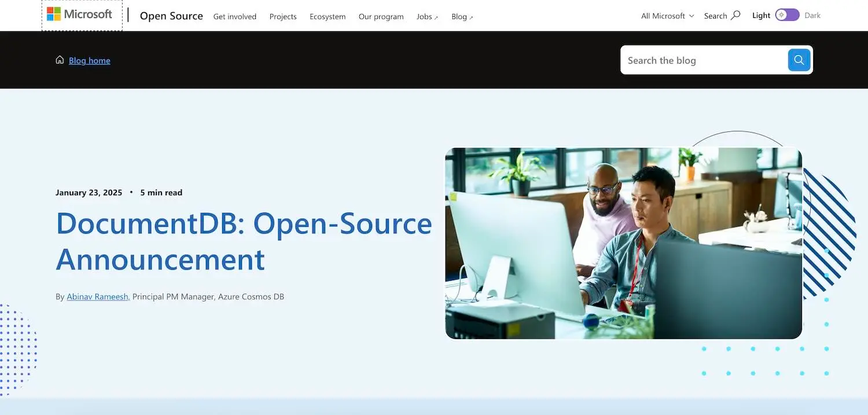
Task: Select Projects in the navigation bar
Action: (x=283, y=17)
